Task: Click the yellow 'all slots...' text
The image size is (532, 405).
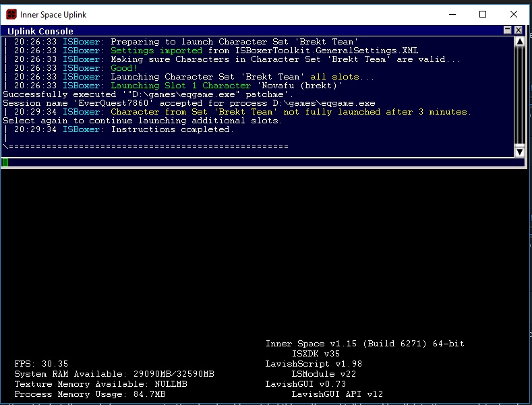Action: point(342,77)
